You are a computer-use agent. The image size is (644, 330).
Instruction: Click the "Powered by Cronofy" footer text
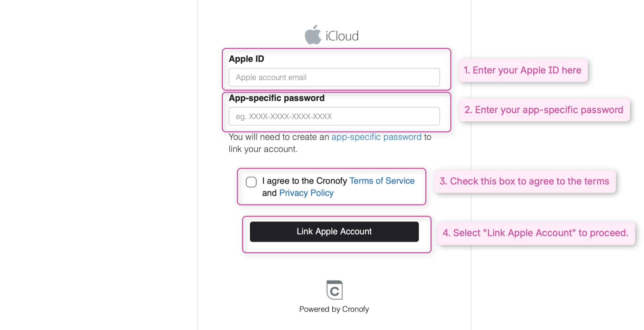334,309
